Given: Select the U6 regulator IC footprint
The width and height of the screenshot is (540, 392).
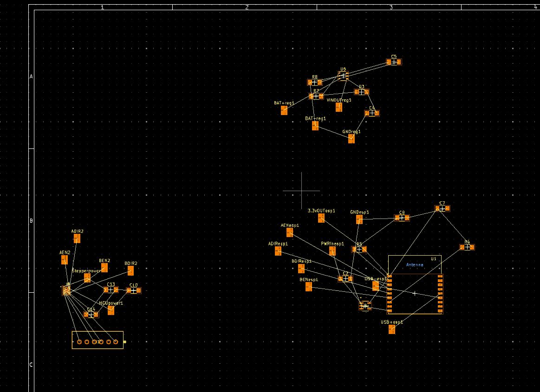Looking at the screenshot, I should click(x=343, y=76).
